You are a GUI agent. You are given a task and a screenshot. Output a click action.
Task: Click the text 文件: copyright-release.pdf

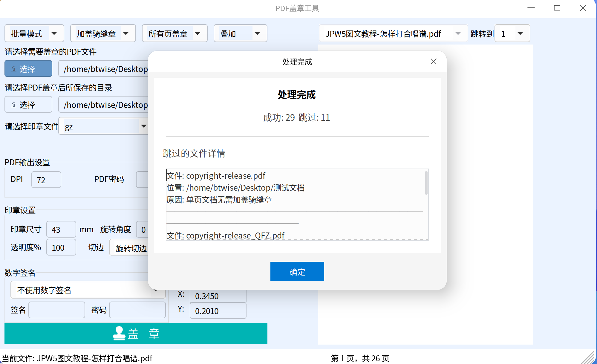click(x=216, y=176)
